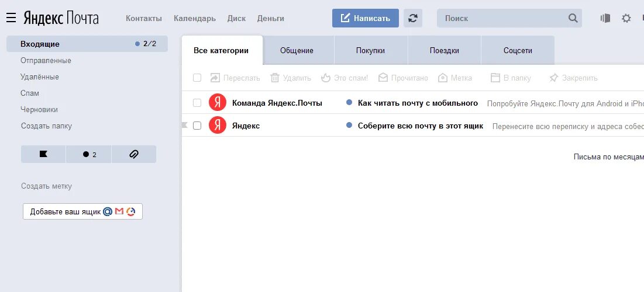
Task: Open the Спам folder
Action: tap(30, 93)
